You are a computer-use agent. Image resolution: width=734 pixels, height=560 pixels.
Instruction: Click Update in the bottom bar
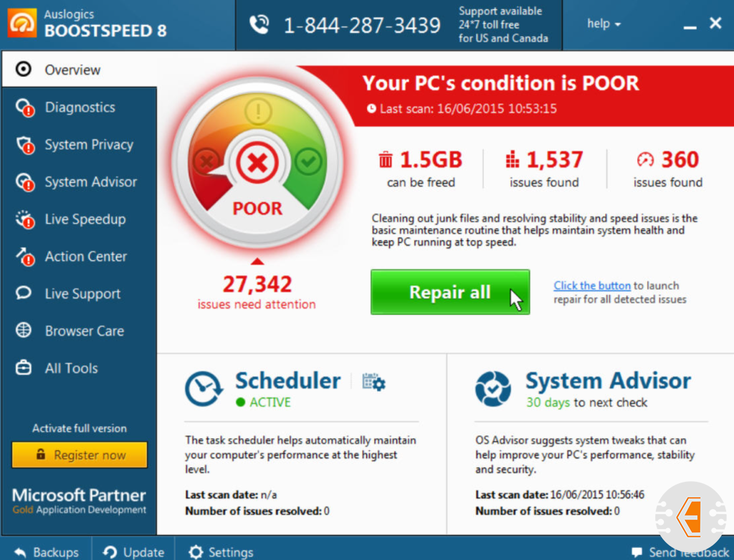pyautogui.click(x=134, y=551)
